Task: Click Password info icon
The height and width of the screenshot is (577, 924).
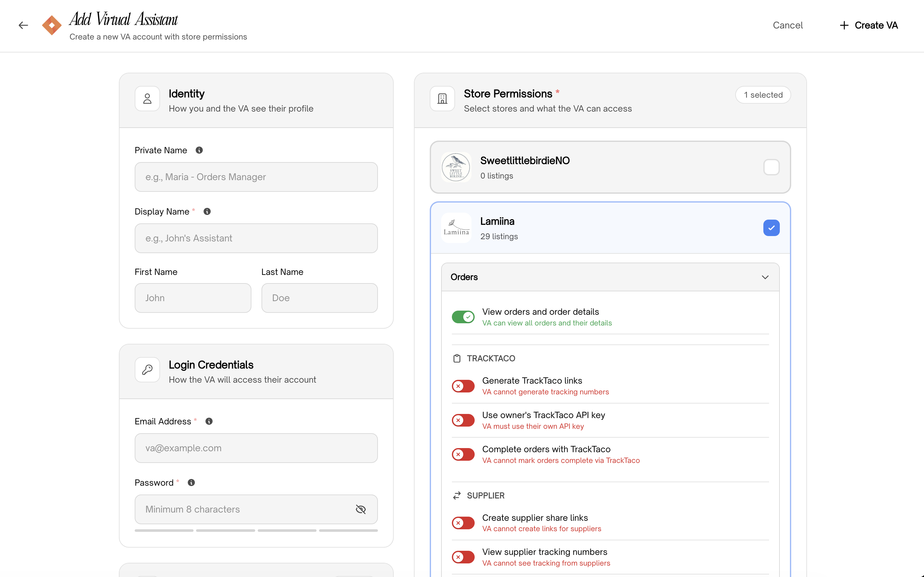Action: [191, 483]
